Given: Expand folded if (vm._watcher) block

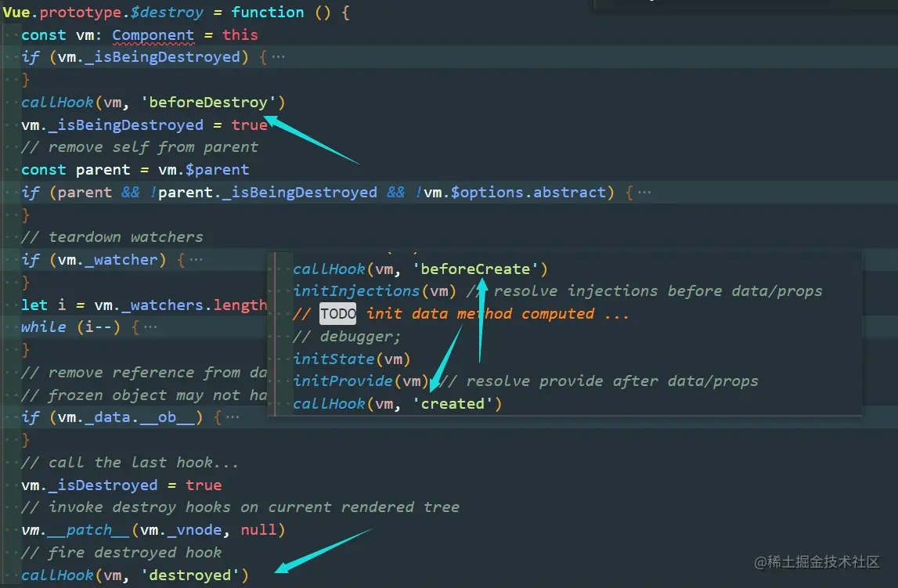Looking at the screenshot, I should pyautogui.click(x=196, y=260).
